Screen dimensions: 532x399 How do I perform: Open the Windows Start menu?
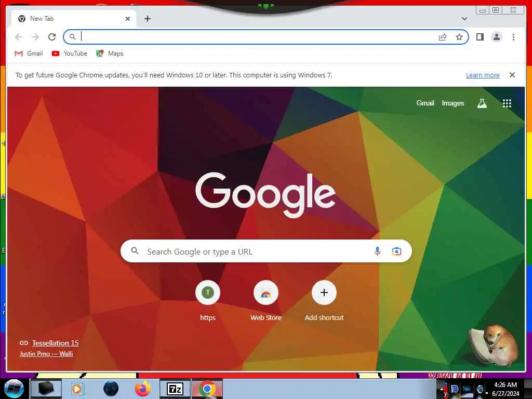tap(14, 389)
